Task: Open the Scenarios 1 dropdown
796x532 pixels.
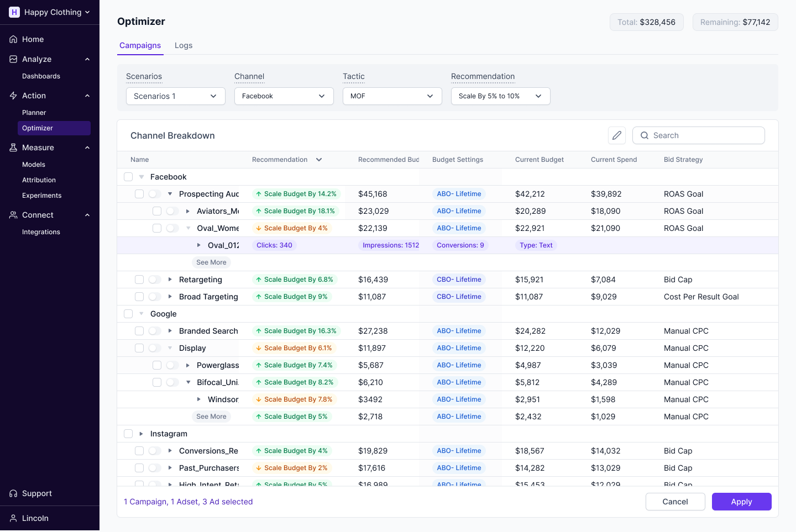Action: pyautogui.click(x=175, y=96)
